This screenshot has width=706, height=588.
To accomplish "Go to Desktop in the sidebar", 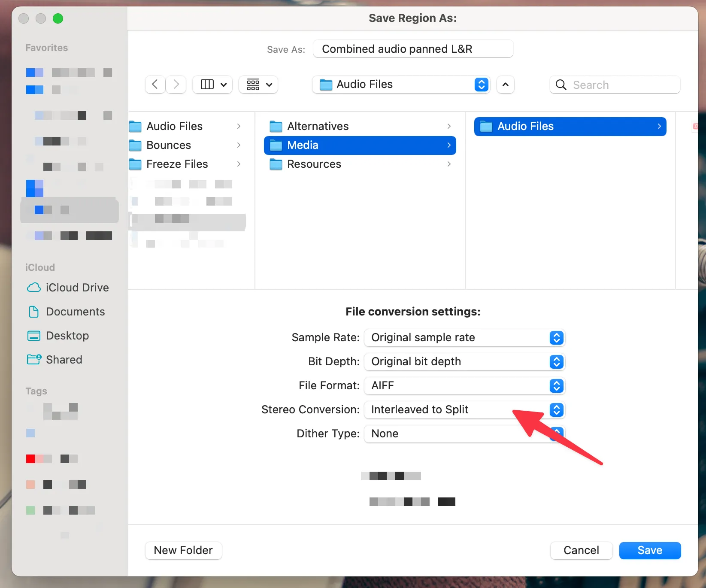I will pyautogui.click(x=67, y=336).
